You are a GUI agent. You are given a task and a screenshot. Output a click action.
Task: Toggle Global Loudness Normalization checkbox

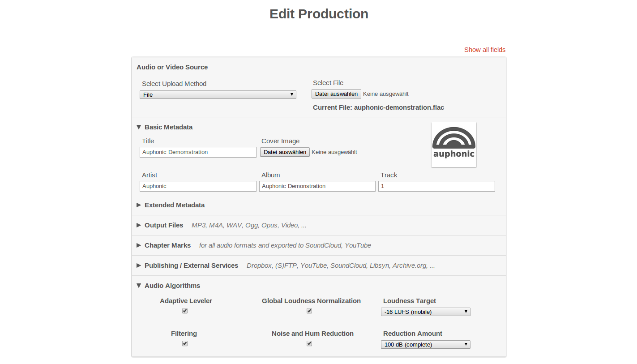click(x=309, y=311)
